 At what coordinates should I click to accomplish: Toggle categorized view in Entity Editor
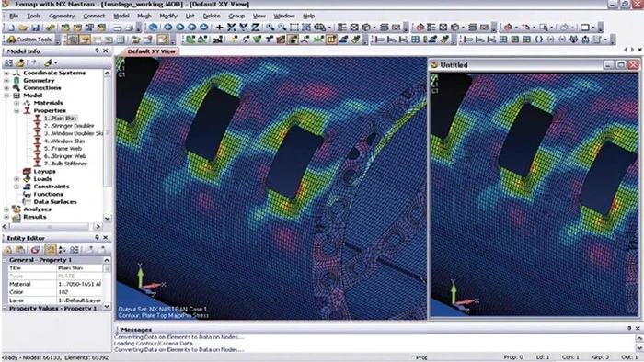(51, 250)
